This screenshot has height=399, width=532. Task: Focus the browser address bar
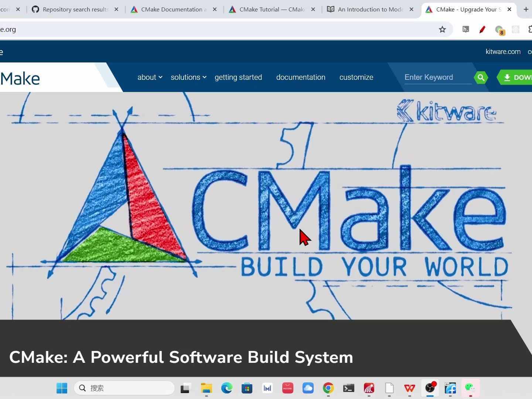pyautogui.click(x=222, y=30)
